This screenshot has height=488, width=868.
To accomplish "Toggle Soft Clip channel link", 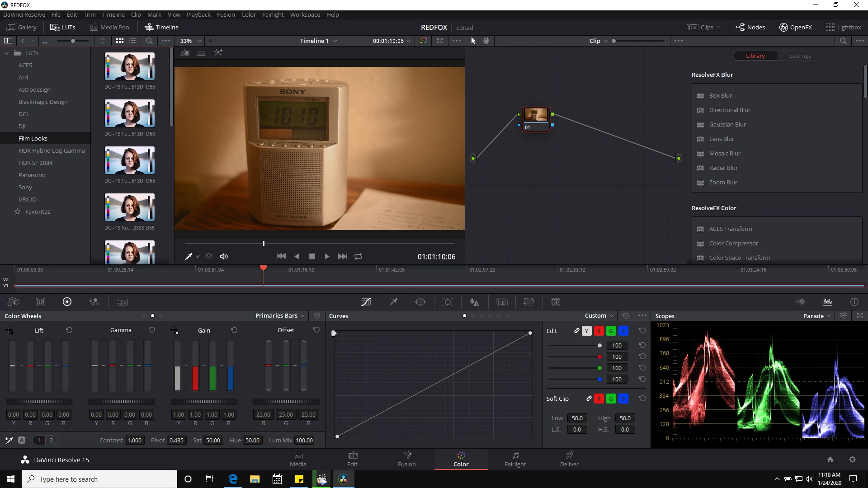I will click(589, 399).
